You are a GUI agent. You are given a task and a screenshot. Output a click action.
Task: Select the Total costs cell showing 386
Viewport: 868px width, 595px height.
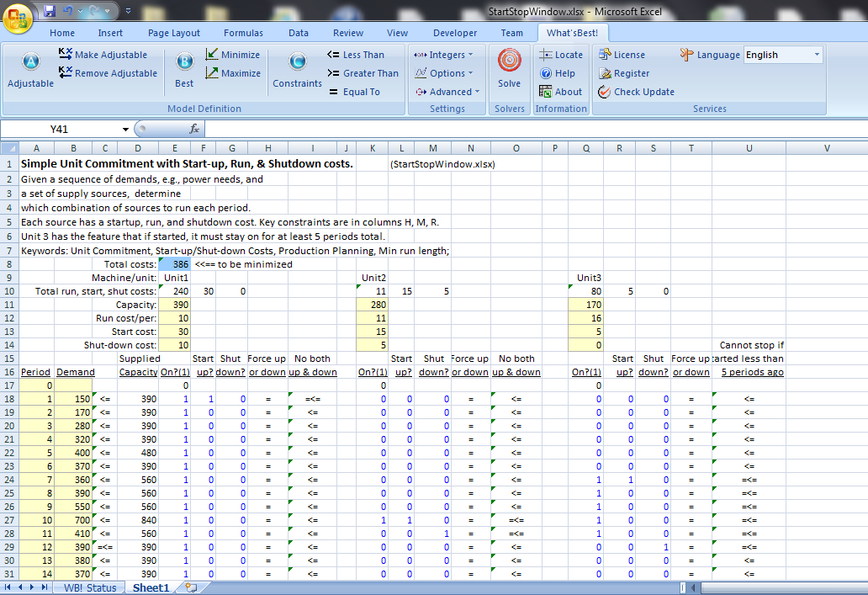coord(174,264)
